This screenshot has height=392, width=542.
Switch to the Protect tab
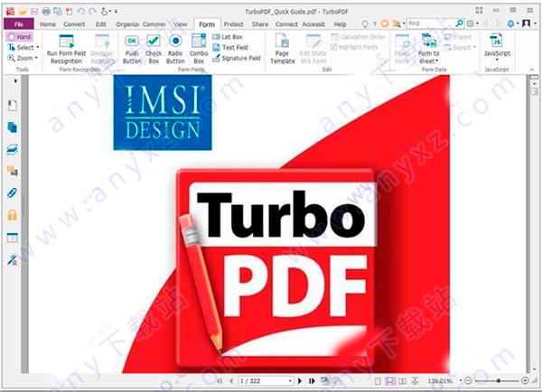pos(233,24)
